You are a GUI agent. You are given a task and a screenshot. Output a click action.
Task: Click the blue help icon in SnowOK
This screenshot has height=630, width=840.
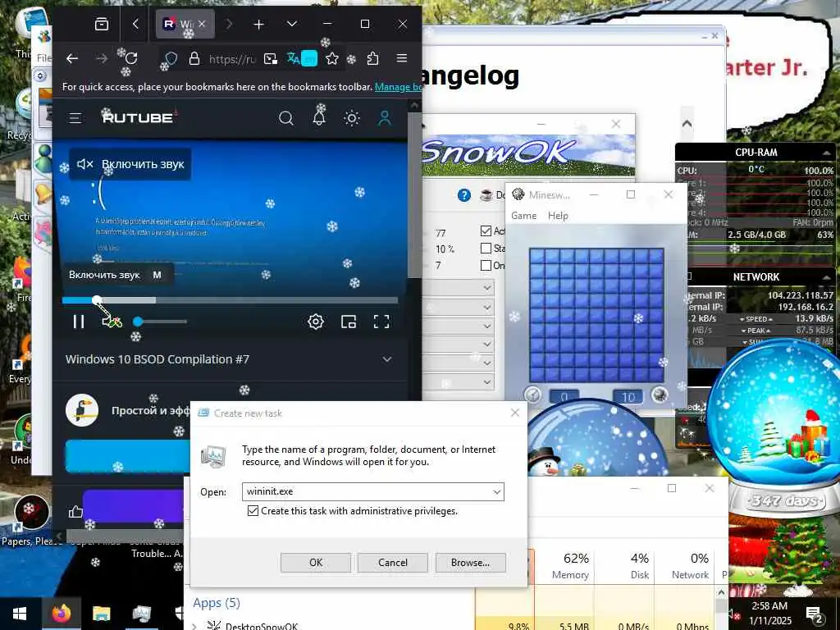click(464, 195)
